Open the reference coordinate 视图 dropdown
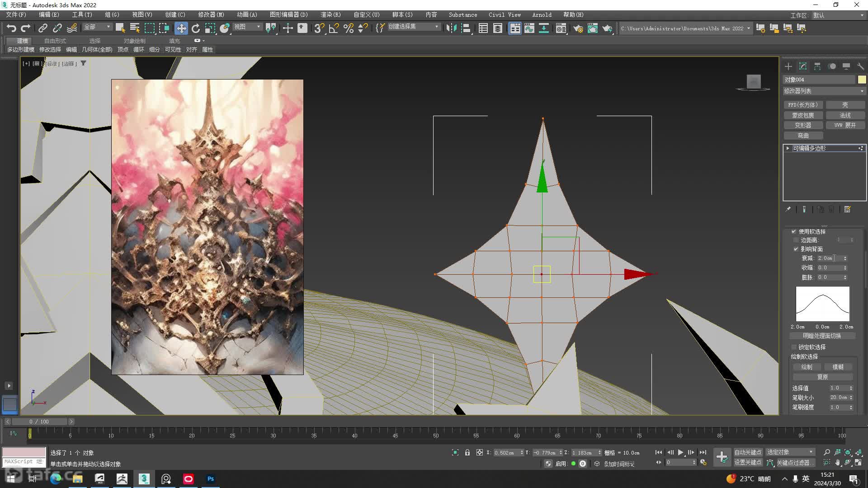Screen dimensions: 868x488 click(247, 27)
